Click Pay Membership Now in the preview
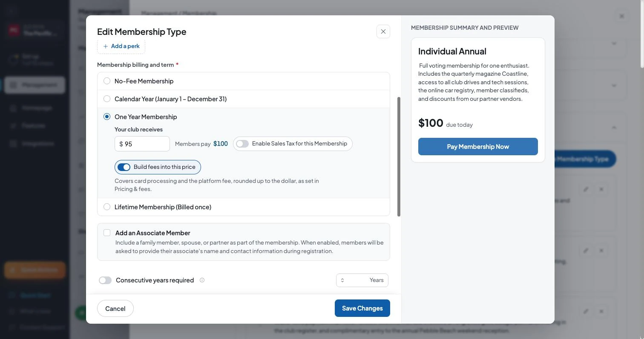Image resolution: width=644 pixels, height=339 pixels. 478,146
